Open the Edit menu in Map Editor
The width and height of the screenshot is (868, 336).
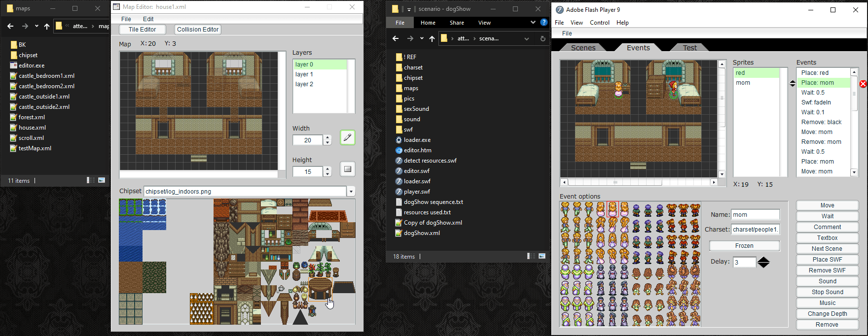click(x=148, y=19)
